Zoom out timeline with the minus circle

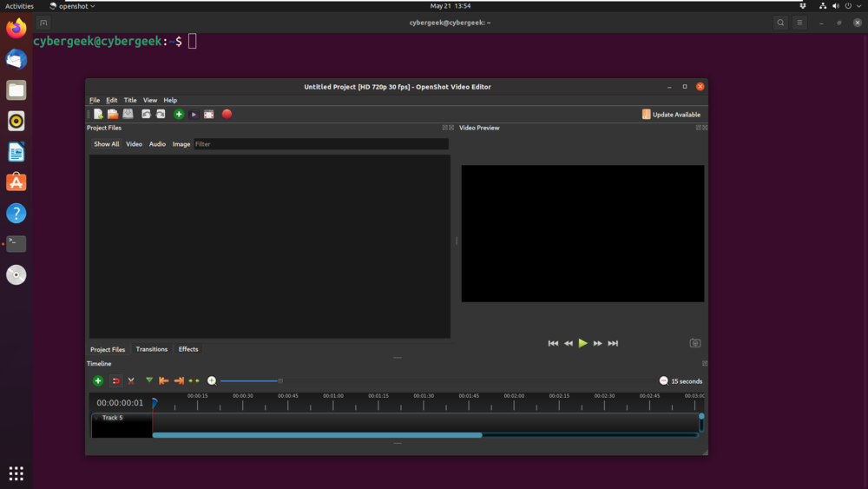[664, 380]
